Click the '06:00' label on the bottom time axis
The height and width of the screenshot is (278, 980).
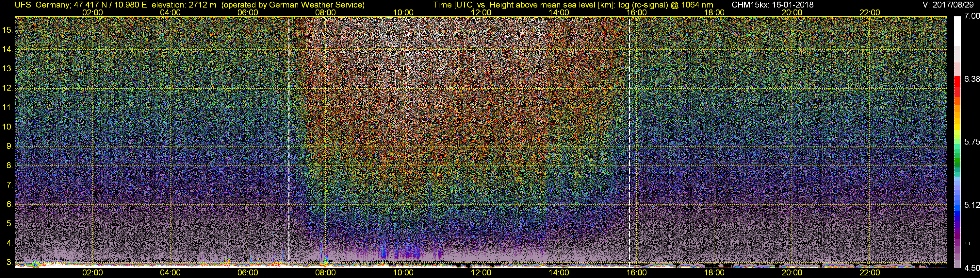tap(248, 273)
